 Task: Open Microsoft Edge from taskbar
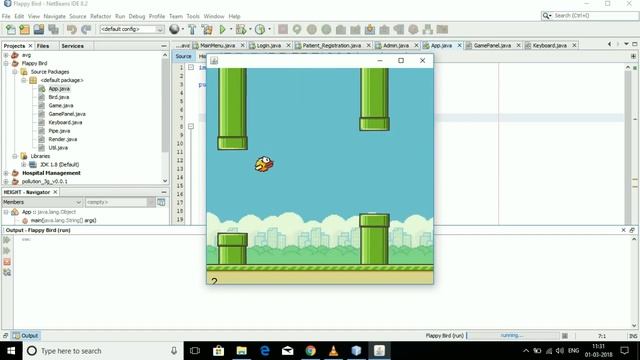(x=264, y=351)
